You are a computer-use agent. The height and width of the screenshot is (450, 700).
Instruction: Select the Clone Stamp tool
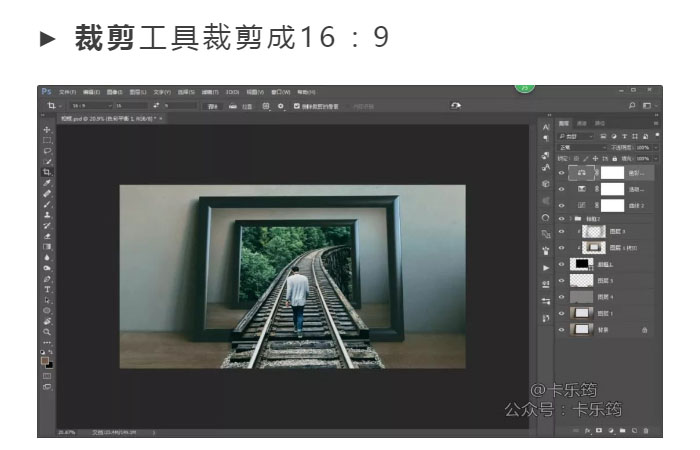click(47, 215)
